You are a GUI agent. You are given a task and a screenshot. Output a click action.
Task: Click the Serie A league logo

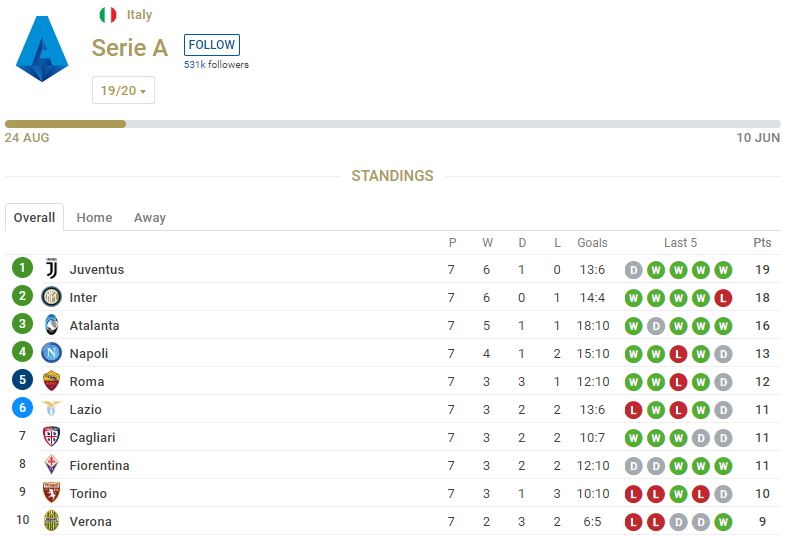point(42,49)
